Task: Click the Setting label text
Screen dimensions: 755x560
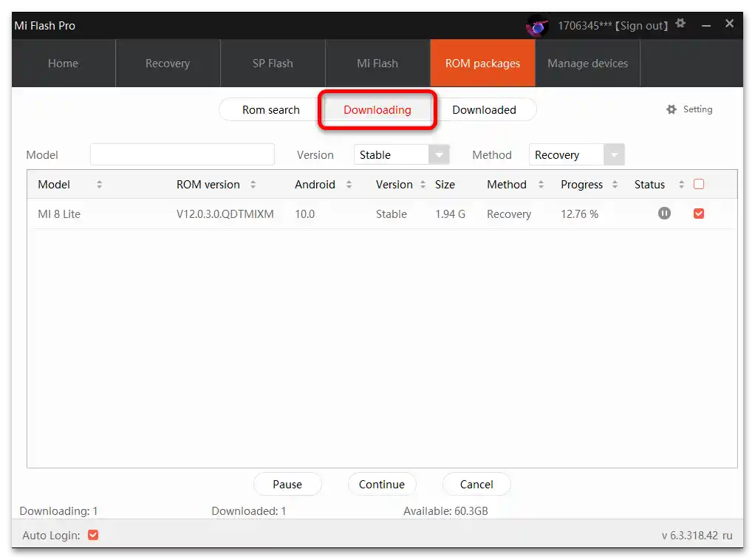Action: pos(697,109)
